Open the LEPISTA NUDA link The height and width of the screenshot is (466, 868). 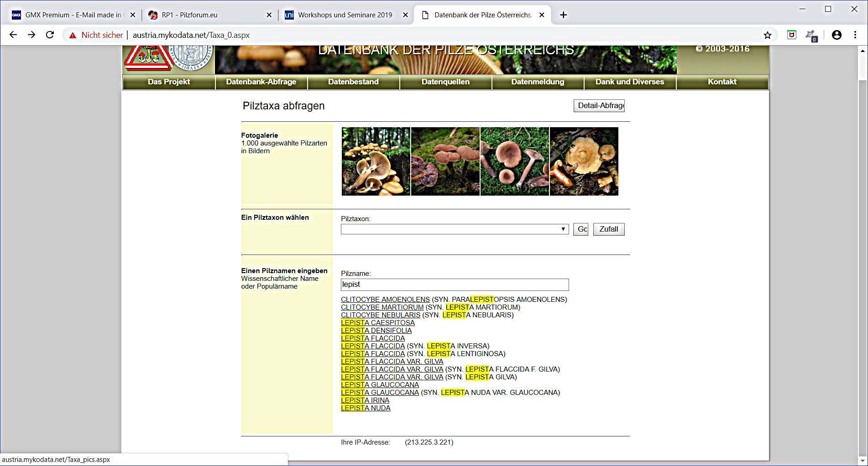pos(366,408)
